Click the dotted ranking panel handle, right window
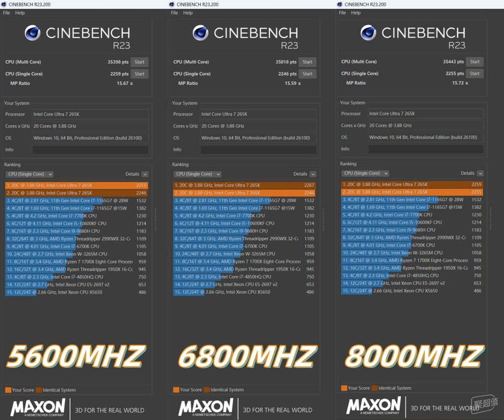 point(491,219)
